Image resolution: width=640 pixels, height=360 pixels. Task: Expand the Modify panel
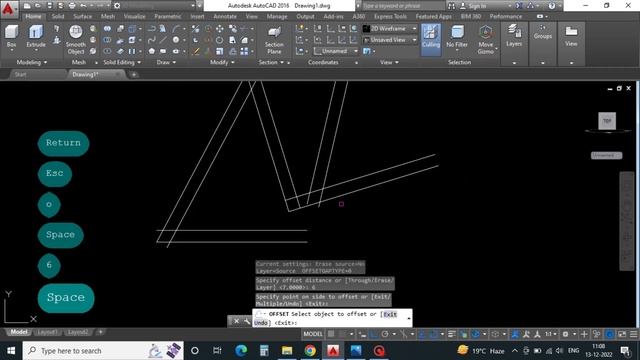coord(222,62)
